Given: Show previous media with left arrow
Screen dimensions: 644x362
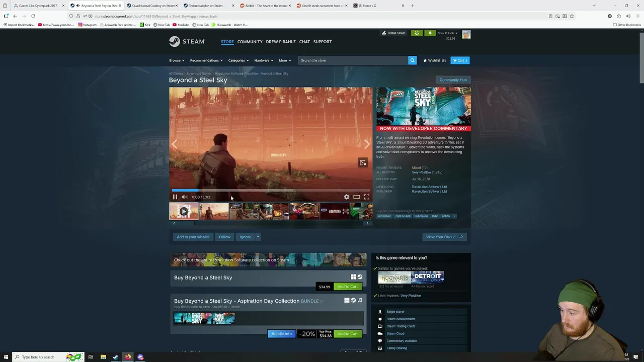Looking at the screenshot, I should click(175, 144).
